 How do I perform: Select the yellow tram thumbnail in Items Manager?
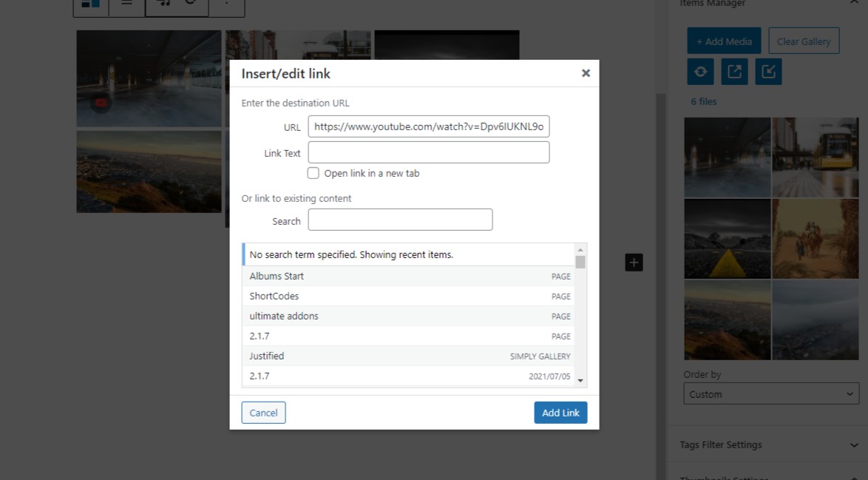click(x=816, y=158)
